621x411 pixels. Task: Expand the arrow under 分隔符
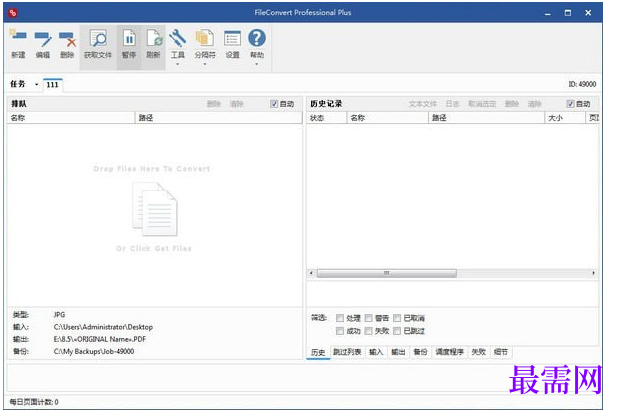(205, 64)
